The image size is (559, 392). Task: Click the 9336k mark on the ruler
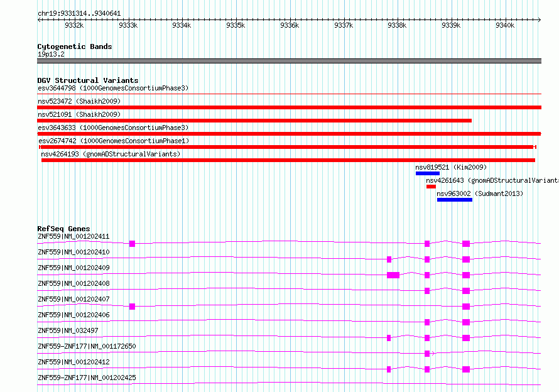pyautogui.click(x=290, y=25)
